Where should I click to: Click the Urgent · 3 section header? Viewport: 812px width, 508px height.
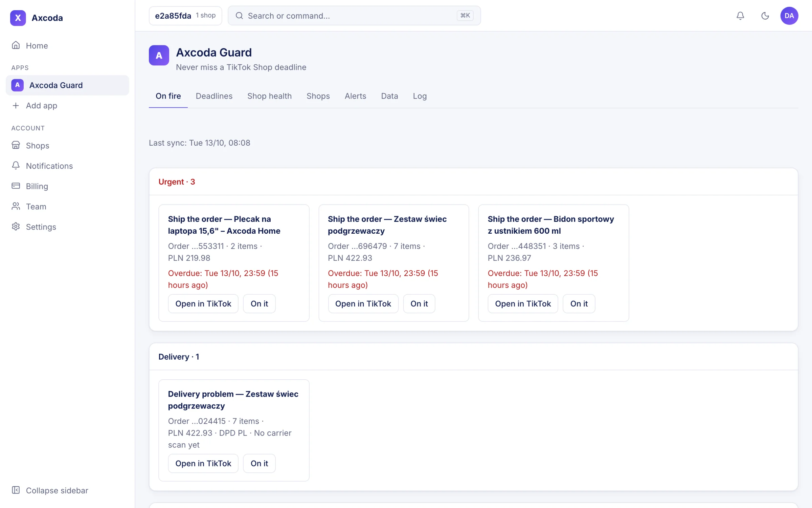click(x=177, y=182)
